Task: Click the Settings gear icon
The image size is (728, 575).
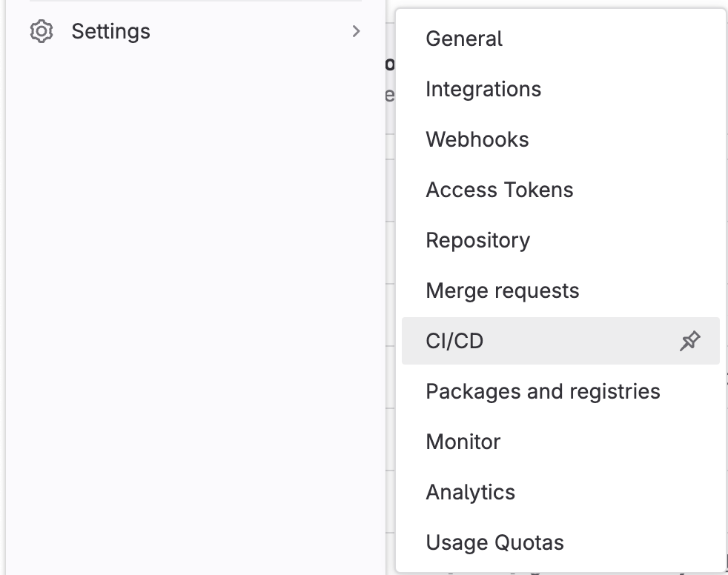Action: point(42,32)
